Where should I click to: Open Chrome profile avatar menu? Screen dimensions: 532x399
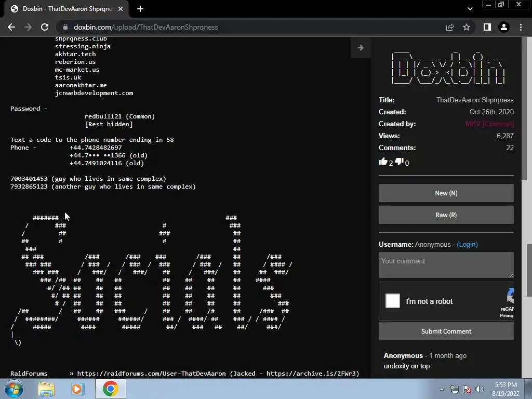(x=504, y=27)
